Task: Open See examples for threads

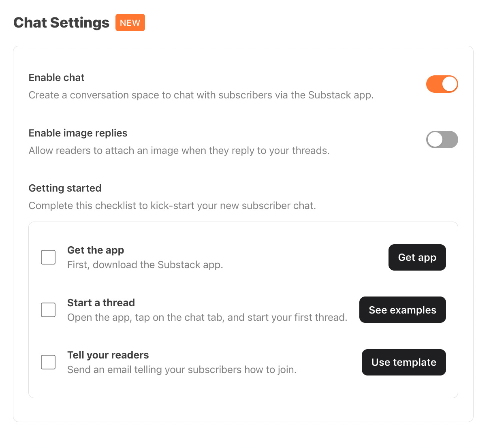Action: 402,309
